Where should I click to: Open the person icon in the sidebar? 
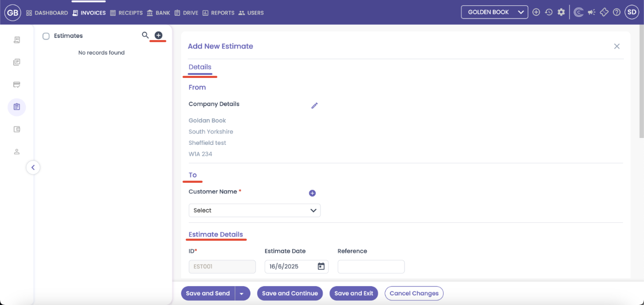(17, 152)
